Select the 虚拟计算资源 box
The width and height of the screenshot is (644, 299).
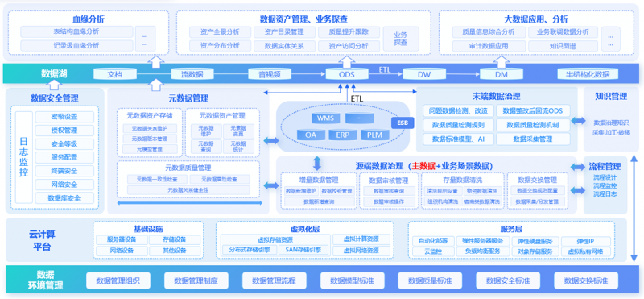coord(361,239)
